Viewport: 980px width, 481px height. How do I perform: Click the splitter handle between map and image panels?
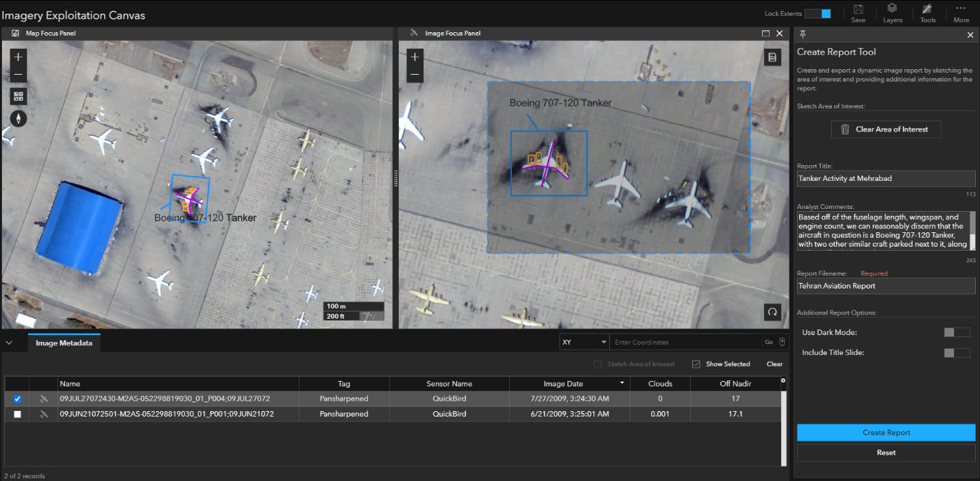tap(395, 179)
